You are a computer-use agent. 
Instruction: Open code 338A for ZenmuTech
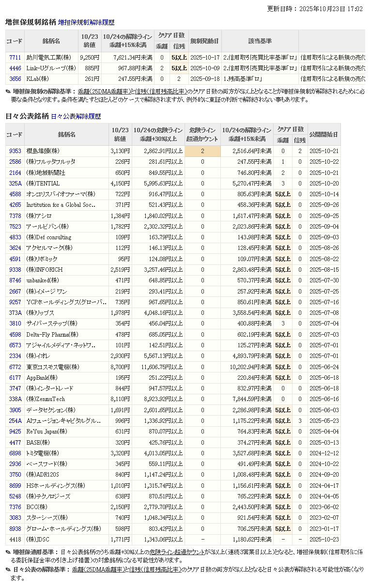15,399
